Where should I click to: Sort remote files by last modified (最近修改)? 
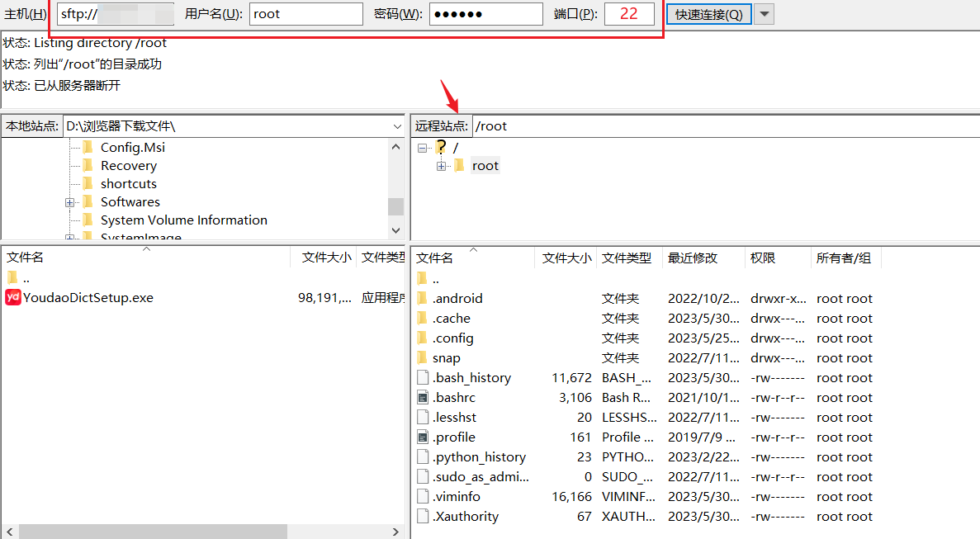[703, 258]
